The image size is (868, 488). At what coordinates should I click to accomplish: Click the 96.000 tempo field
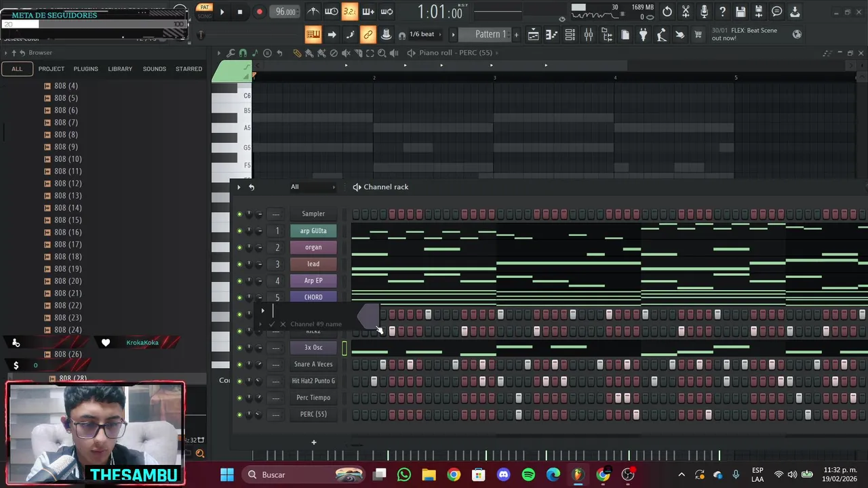tap(285, 12)
